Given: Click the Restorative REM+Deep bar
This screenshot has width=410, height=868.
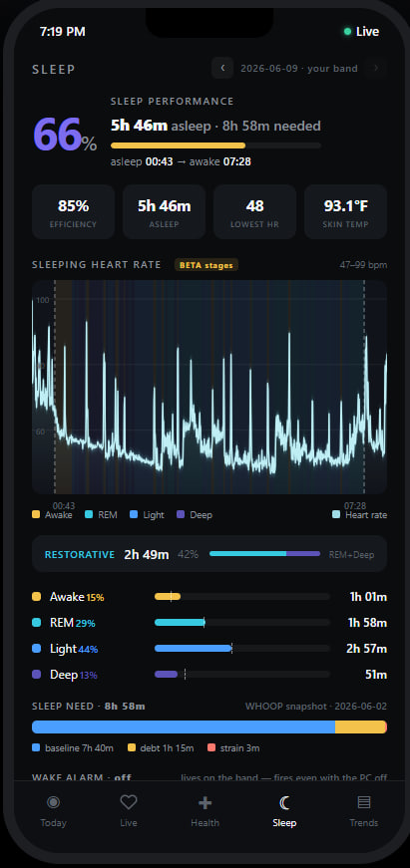Looking at the screenshot, I should point(264,553).
